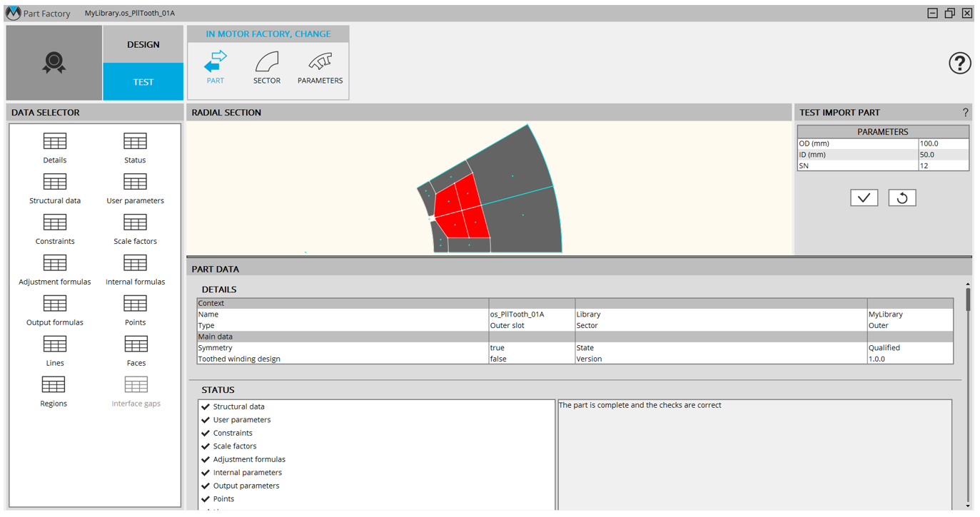Open the Regions table icon

point(54,386)
